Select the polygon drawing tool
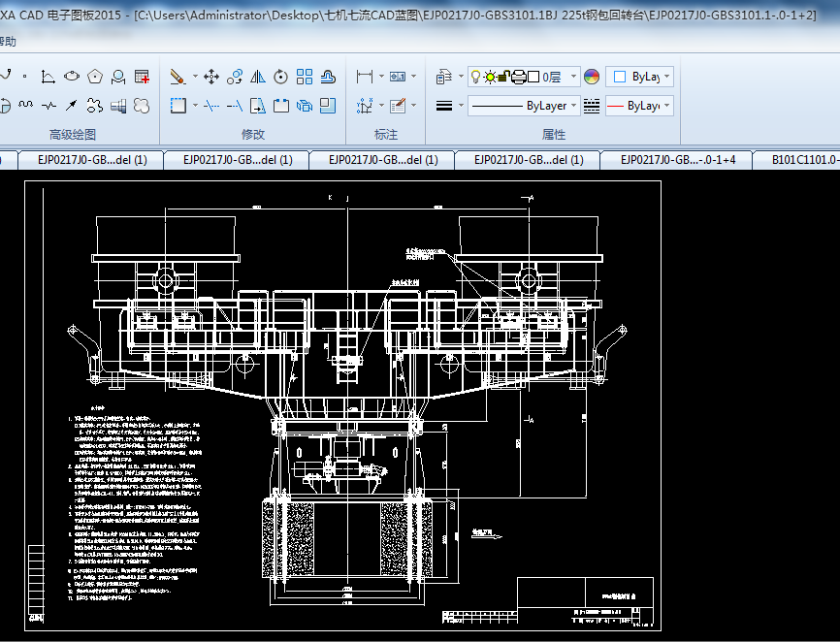The width and height of the screenshot is (840, 642). [95, 77]
